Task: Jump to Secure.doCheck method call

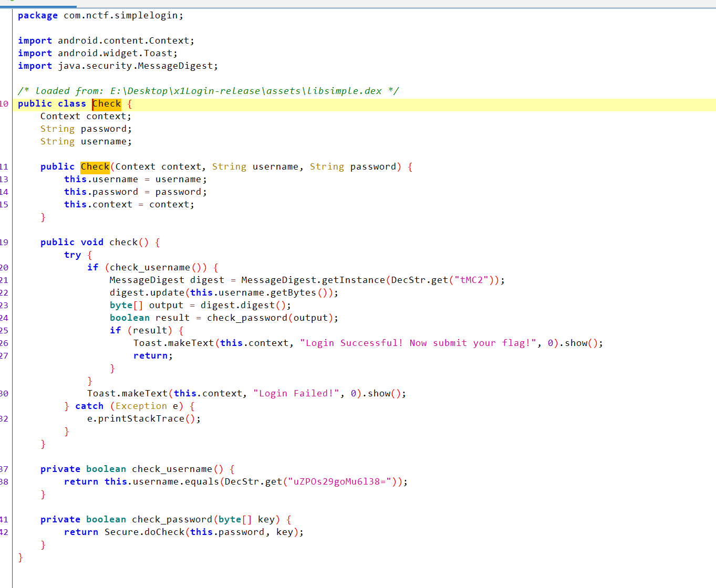Action: (144, 532)
